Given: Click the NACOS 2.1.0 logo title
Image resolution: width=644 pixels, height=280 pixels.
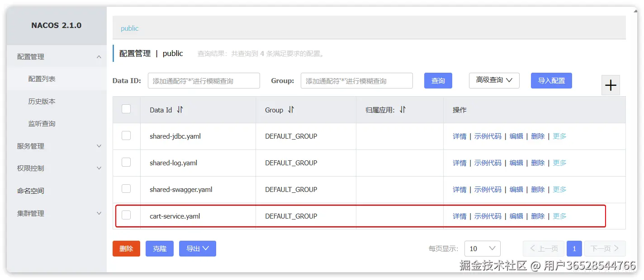Looking at the screenshot, I should point(56,26).
